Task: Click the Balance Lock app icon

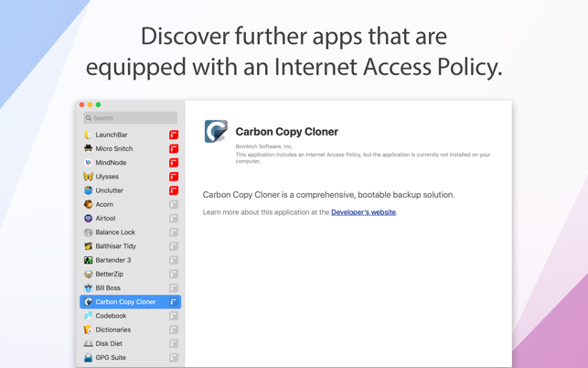Action: click(88, 233)
